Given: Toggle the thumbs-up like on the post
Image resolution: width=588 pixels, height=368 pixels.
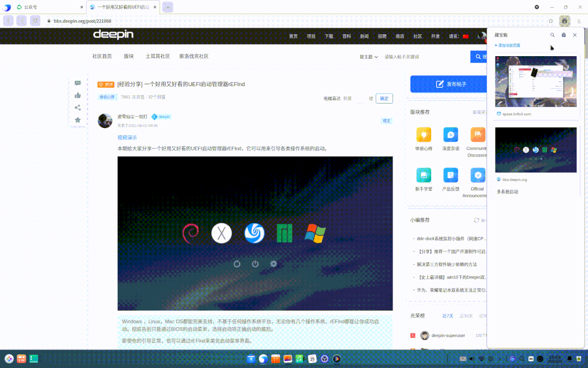Looking at the screenshot, I should (x=77, y=95).
